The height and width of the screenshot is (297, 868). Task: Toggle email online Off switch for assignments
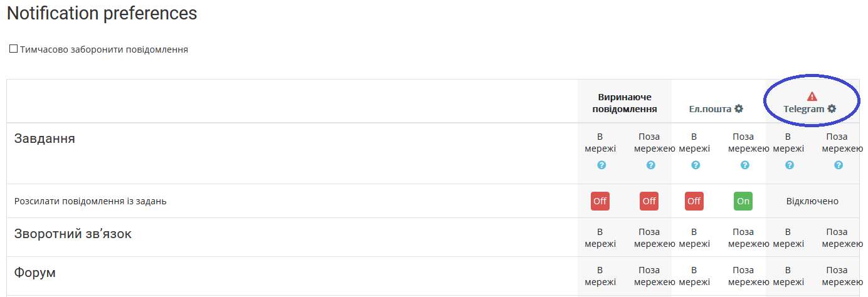[x=694, y=201]
